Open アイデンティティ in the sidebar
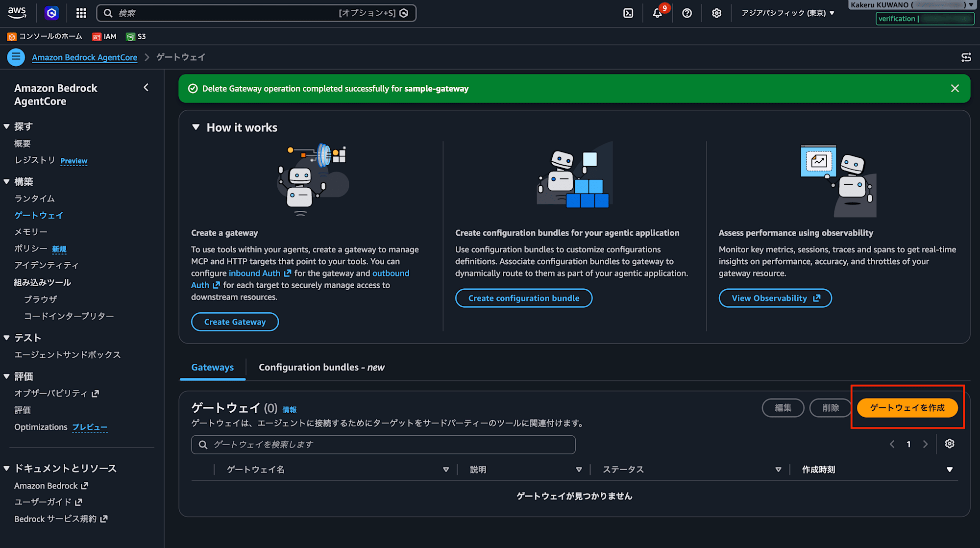 tap(47, 265)
